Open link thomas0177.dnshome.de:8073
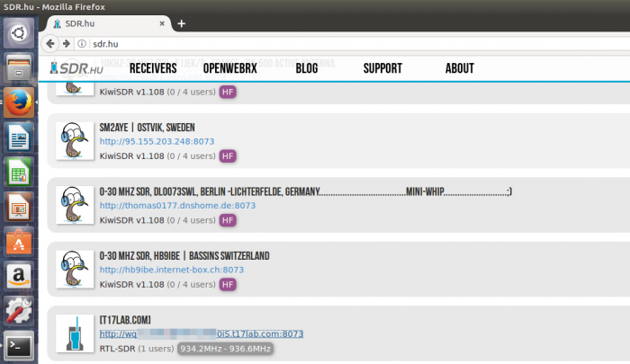Screen dimensions: 630x364 177,206
